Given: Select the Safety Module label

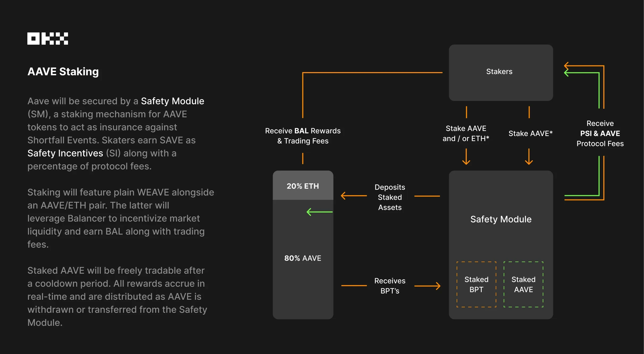Looking at the screenshot, I should 501,219.
